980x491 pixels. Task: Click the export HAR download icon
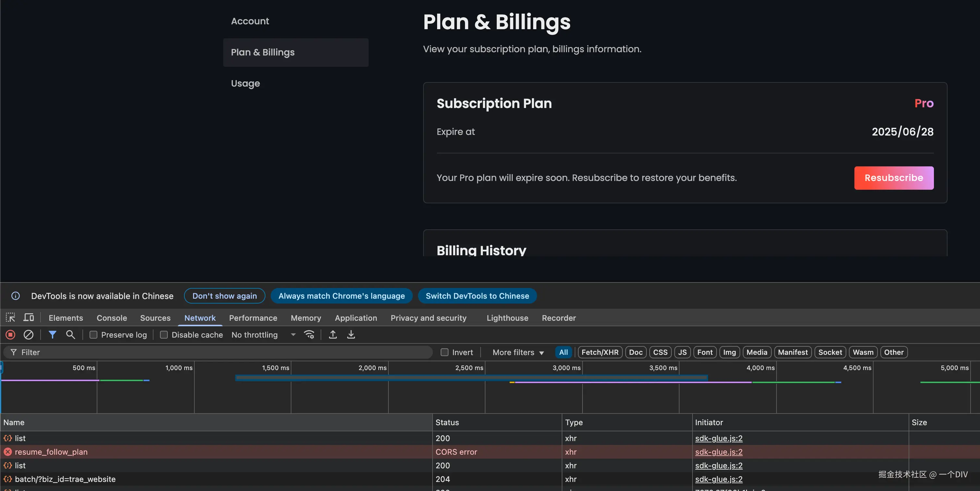click(x=351, y=335)
